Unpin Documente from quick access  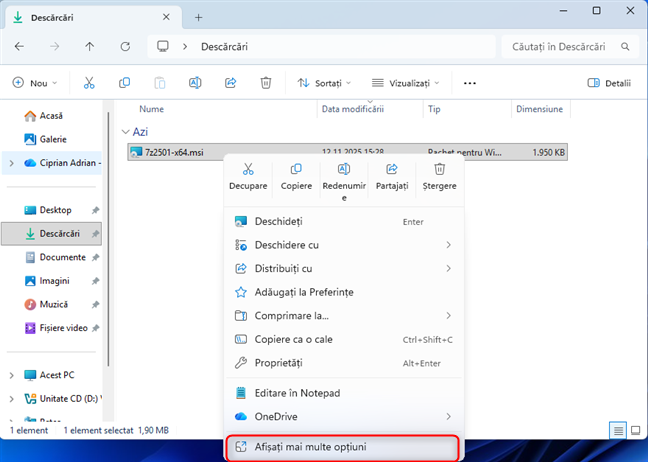coord(95,257)
